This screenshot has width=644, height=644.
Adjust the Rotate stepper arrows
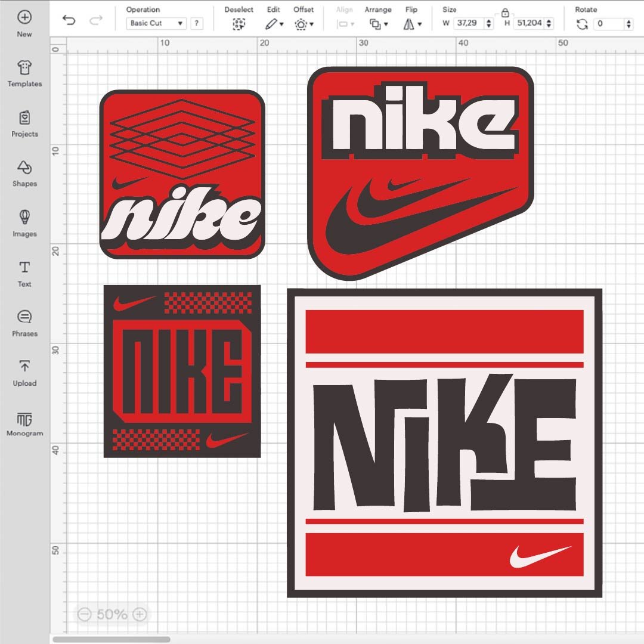point(628,24)
